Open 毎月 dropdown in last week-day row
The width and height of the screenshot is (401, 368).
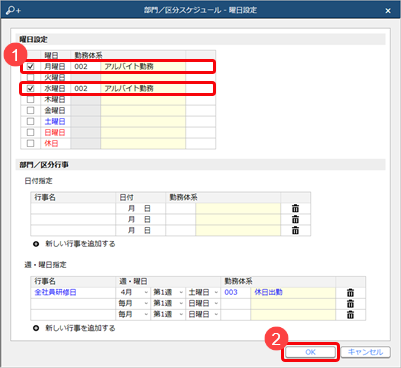[x=133, y=315]
